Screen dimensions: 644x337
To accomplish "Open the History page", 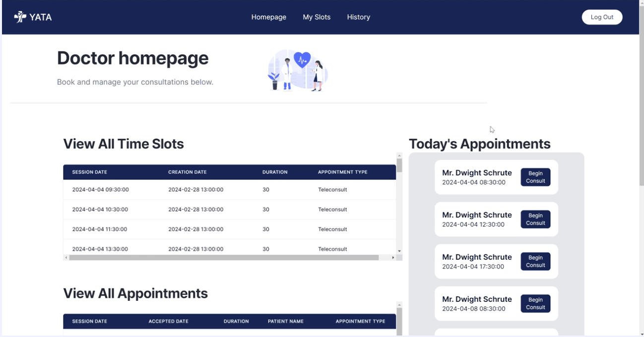I will pyautogui.click(x=359, y=17).
